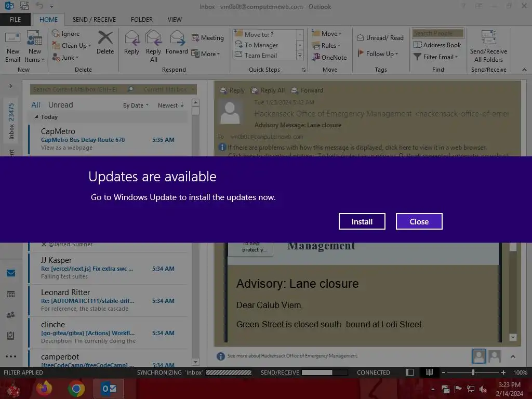Toggle Newest sort order

(170, 105)
